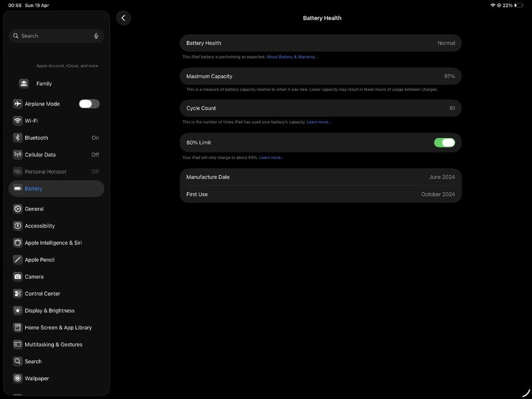This screenshot has width=532, height=399.
Task: Tap the Control Center icon
Action: (x=18, y=294)
